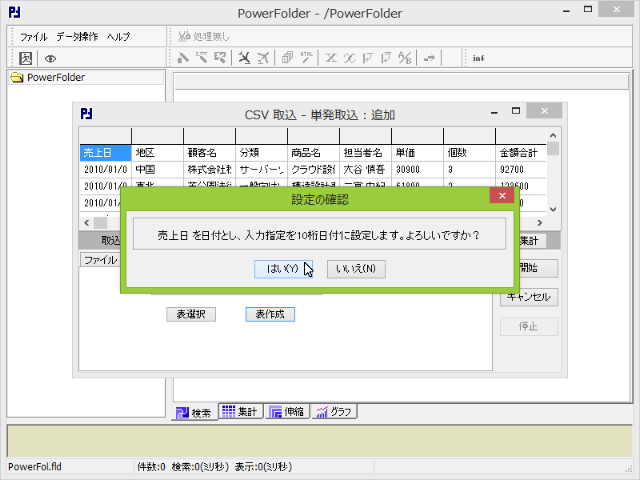
Task: Switch to the 伸縮 tab
Action: point(286,411)
